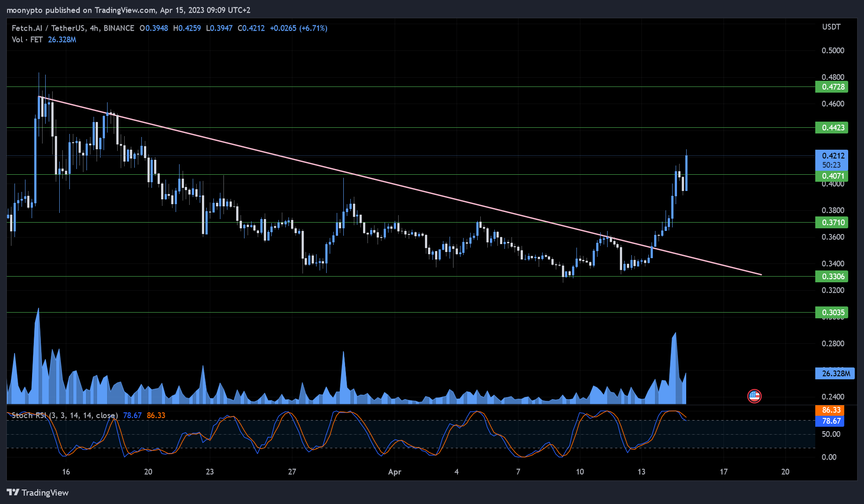Image resolution: width=864 pixels, height=504 pixels.
Task: Select the 0.3306 support level label
Action: [x=832, y=277]
